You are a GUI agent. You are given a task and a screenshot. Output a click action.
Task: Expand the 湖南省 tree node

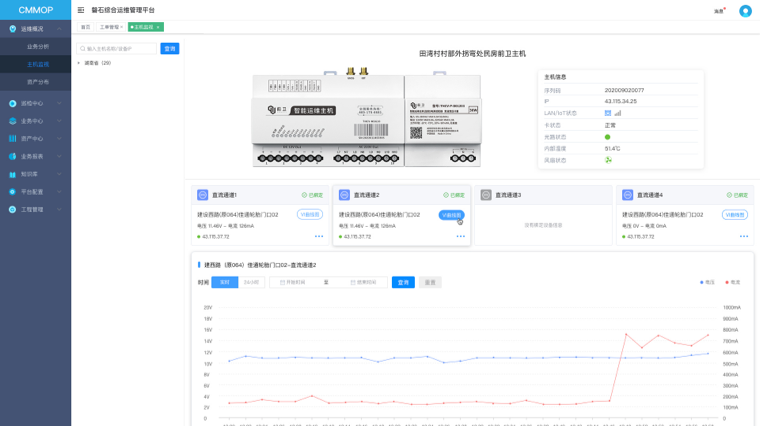79,63
